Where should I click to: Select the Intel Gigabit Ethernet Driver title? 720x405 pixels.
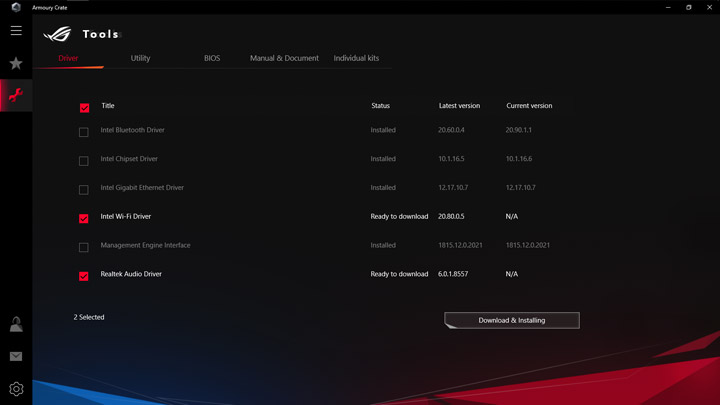click(142, 187)
